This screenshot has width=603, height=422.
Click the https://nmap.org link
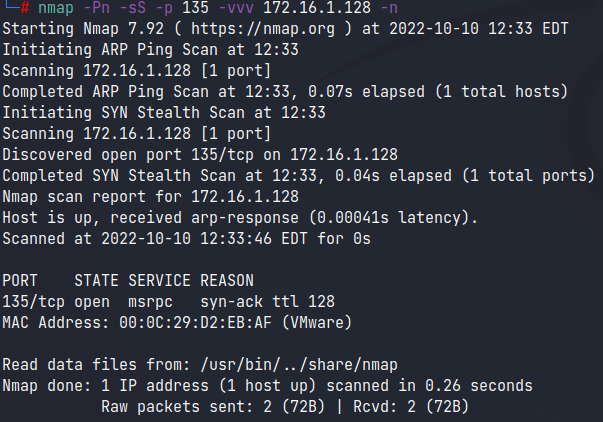pyautogui.click(x=263, y=29)
